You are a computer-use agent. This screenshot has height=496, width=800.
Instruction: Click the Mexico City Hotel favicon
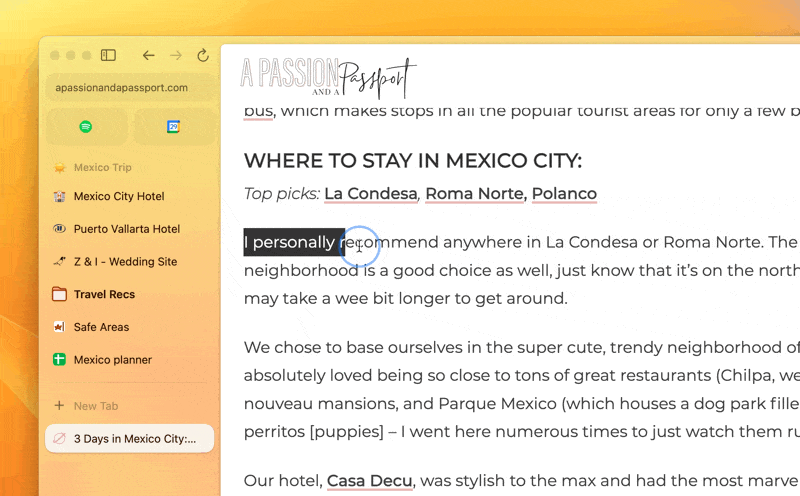tap(60, 196)
